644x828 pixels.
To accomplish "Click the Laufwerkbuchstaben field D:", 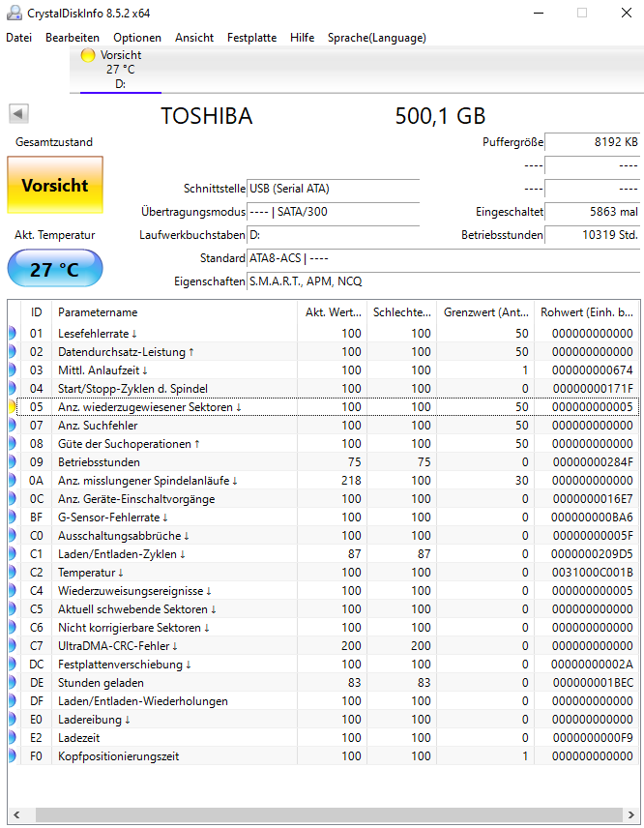I will click(x=333, y=235).
